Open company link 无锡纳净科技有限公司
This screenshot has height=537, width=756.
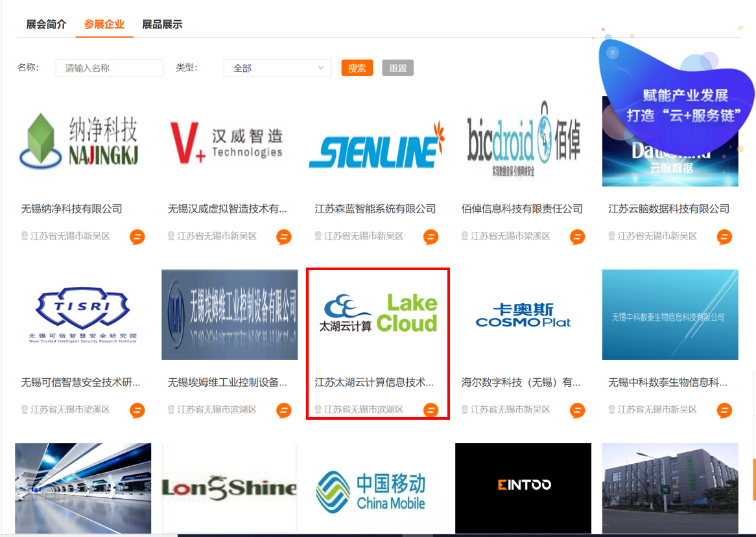71,209
